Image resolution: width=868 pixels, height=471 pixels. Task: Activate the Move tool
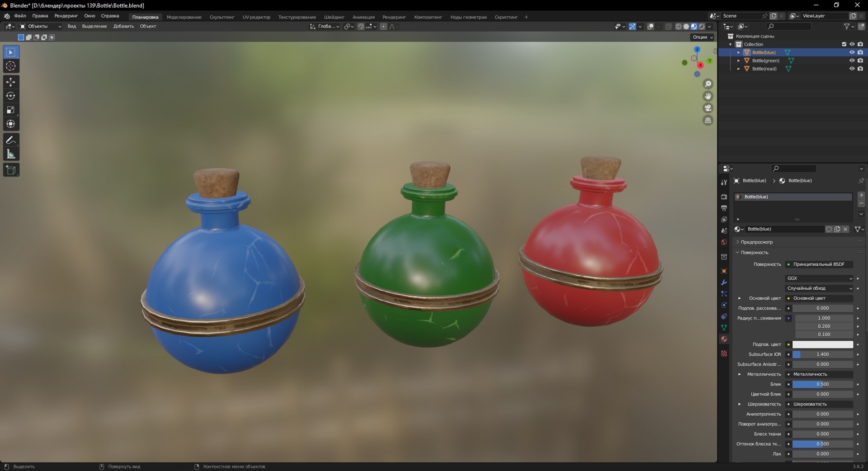[11, 82]
